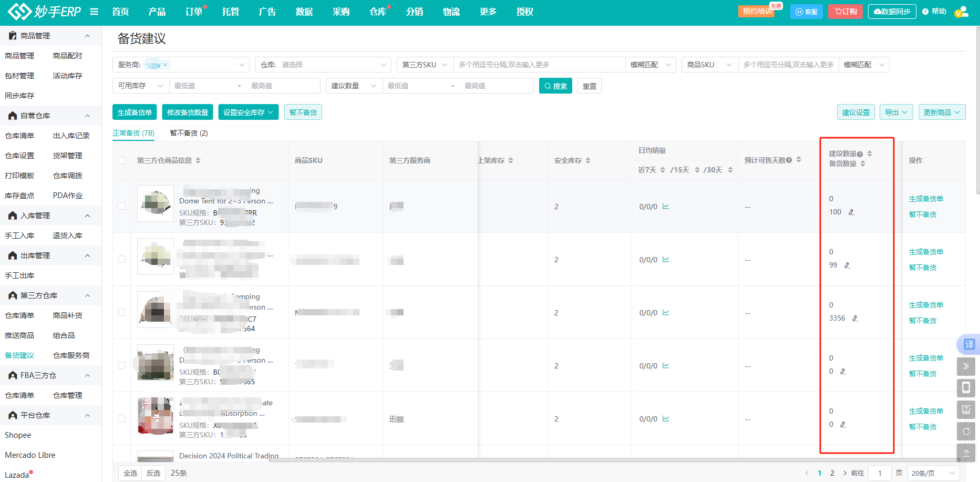Open the 订单 top menu

click(x=194, y=12)
